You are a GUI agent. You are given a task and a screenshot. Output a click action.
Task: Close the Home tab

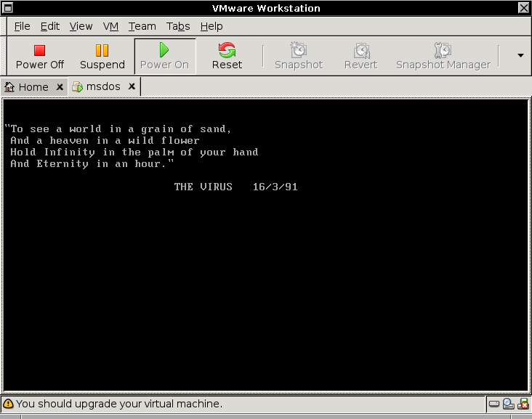tap(60, 87)
